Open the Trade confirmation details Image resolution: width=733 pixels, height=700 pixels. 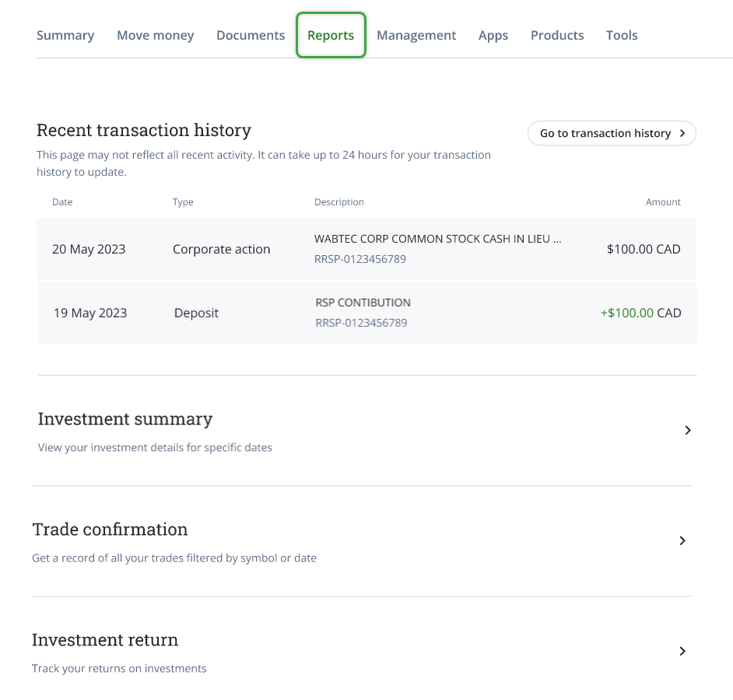pyautogui.click(x=682, y=541)
